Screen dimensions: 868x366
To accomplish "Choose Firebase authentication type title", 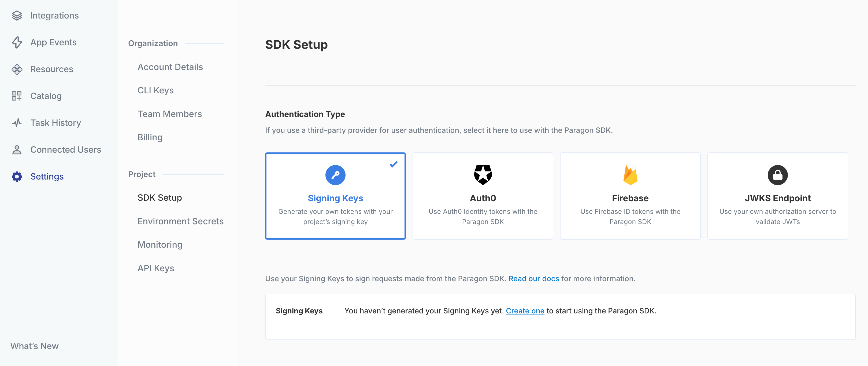I will (x=630, y=198).
